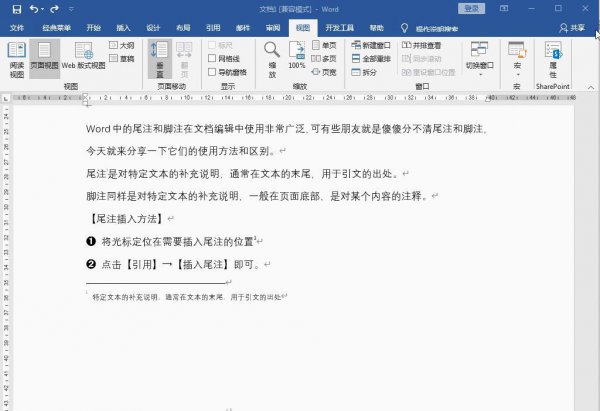Save the document using the floppy icon
Viewport: 600px width, 411px height.
click(x=17, y=9)
